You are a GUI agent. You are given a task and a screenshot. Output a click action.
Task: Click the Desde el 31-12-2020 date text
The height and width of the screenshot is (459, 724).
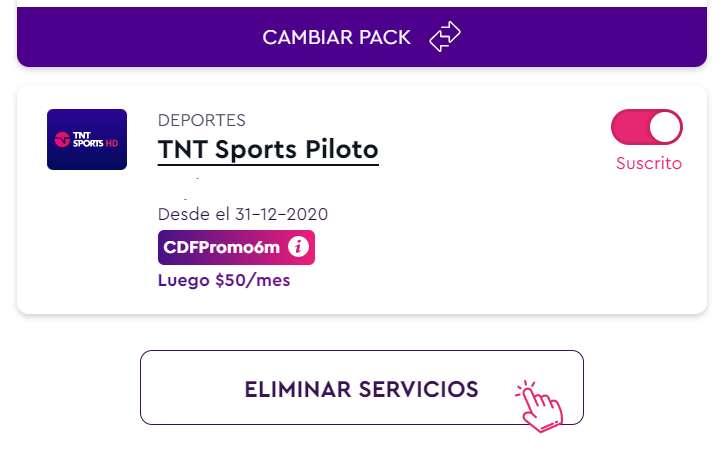coord(243,214)
